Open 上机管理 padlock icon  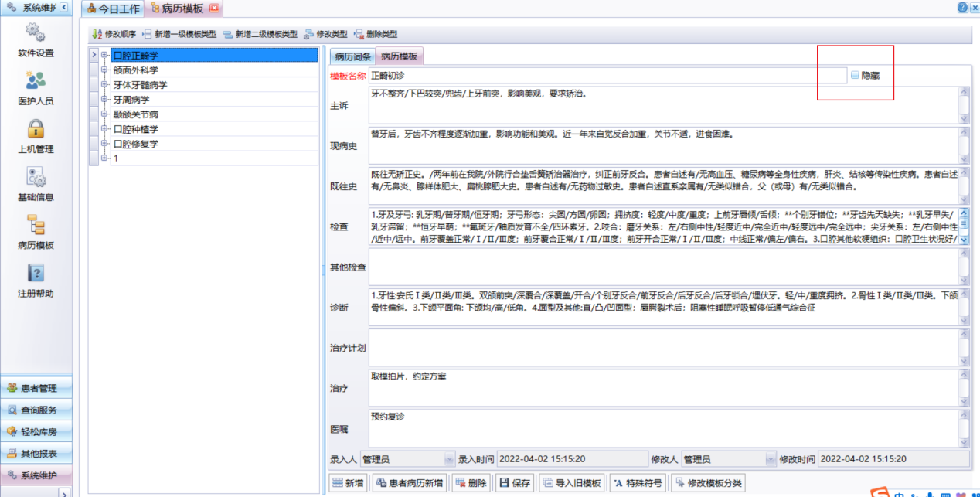click(x=36, y=128)
